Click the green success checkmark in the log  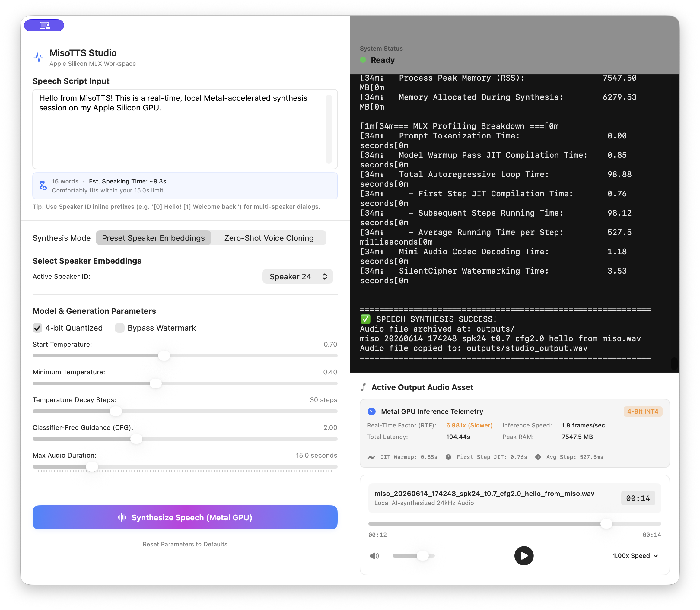pyautogui.click(x=365, y=319)
